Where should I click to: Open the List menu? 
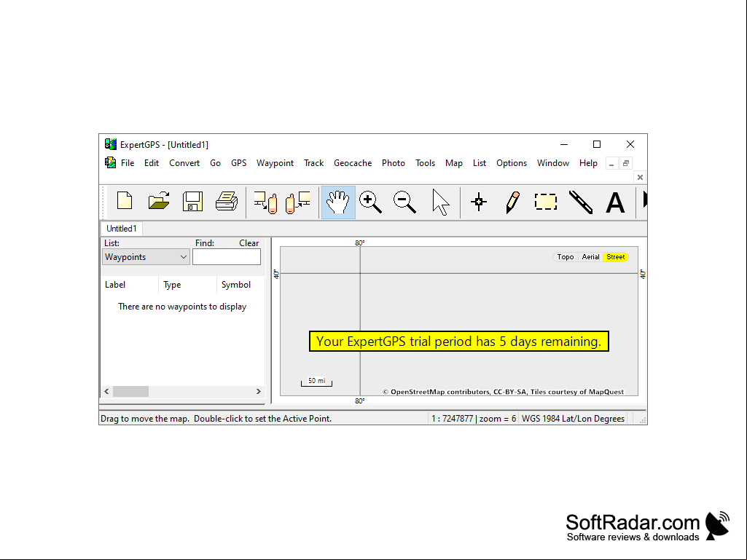click(480, 163)
